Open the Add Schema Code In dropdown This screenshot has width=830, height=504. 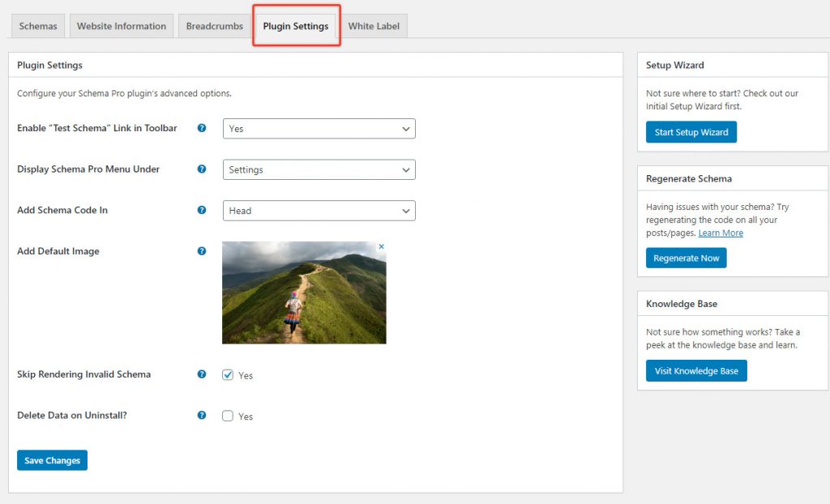[319, 210]
